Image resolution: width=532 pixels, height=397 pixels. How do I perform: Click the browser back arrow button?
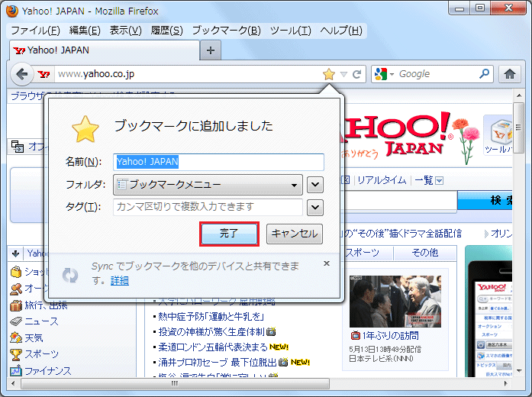tap(22, 74)
